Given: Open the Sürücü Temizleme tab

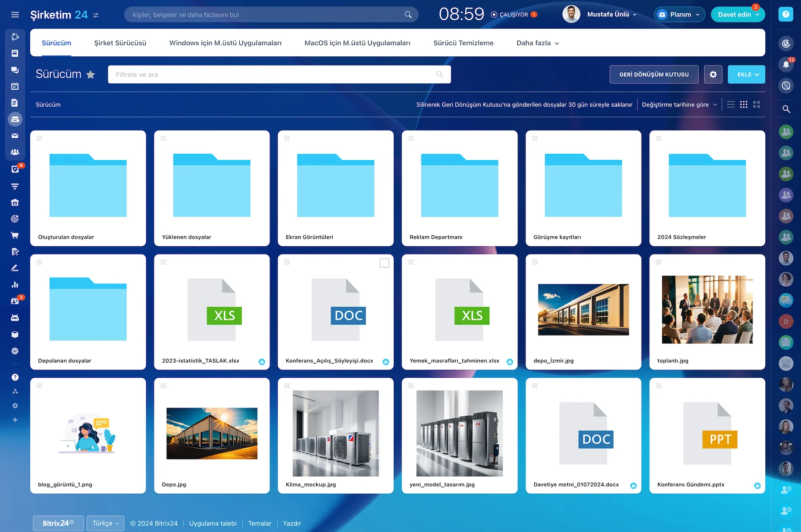Looking at the screenshot, I should click(463, 43).
